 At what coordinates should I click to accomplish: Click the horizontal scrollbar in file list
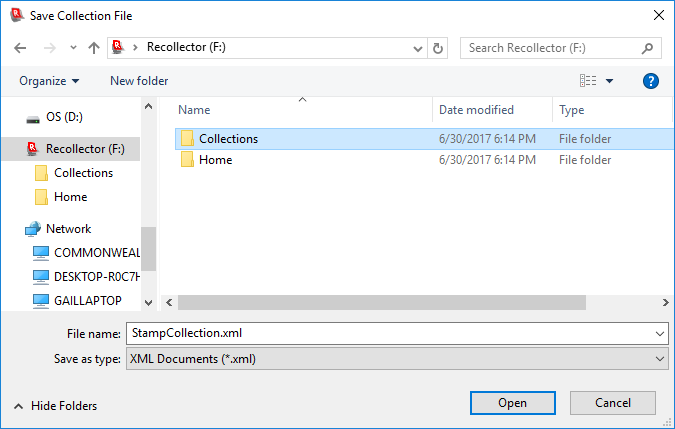(x=400, y=302)
